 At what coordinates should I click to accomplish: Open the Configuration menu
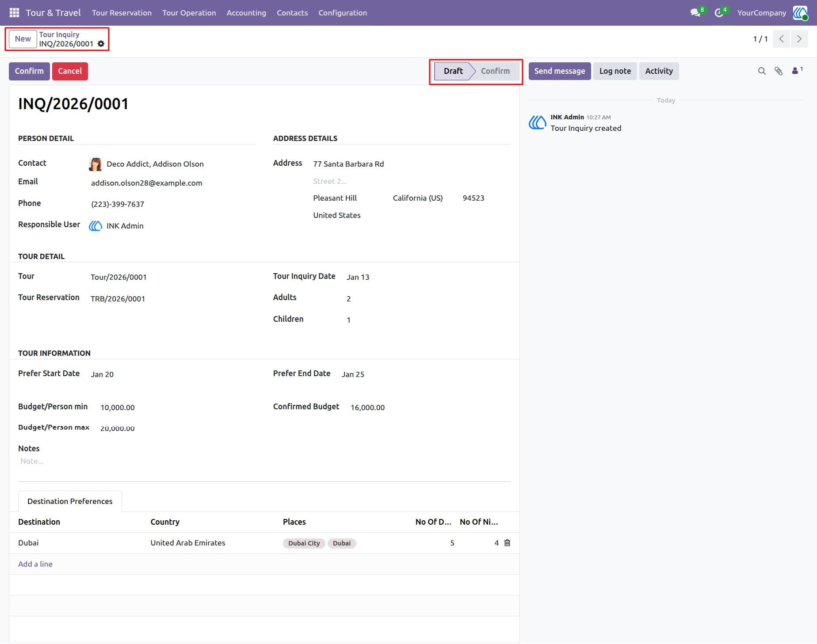343,13
